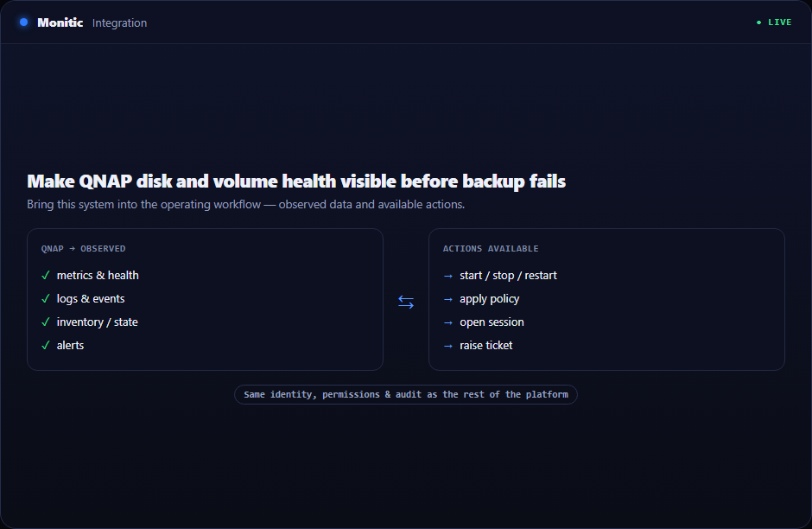This screenshot has width=812, height=529.
Task: Select the metrics & health item
Action: point(98,275)
